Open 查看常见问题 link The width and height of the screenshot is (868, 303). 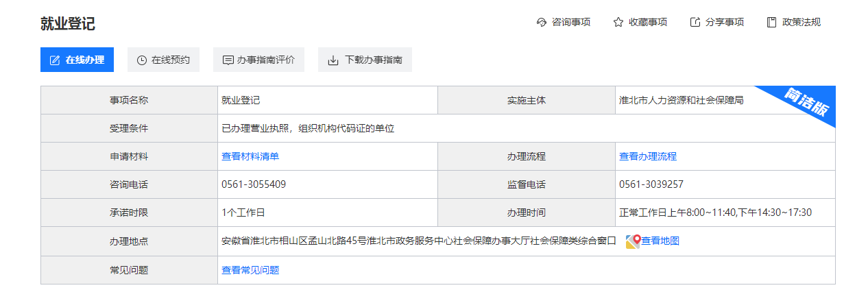click(x=250, y=270)
